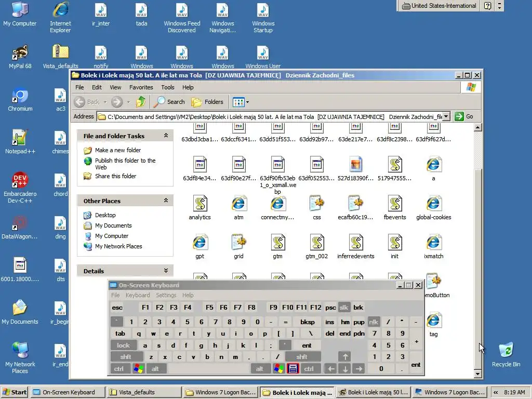Viewport: 532px width, 399px height.
Task: Toggle left shft key on keyboard
Action: pyautogui.click(x=126, y=357)
